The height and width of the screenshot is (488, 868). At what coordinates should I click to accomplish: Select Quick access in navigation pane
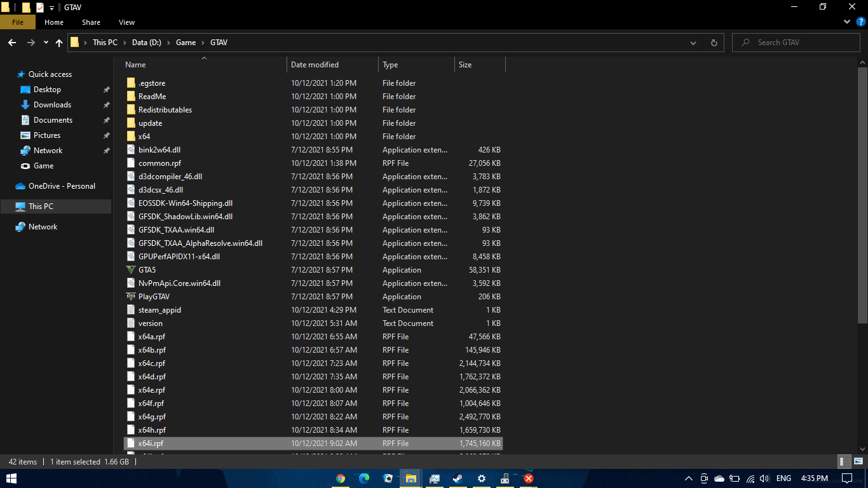pyautogui.click(x=50, y=74)
